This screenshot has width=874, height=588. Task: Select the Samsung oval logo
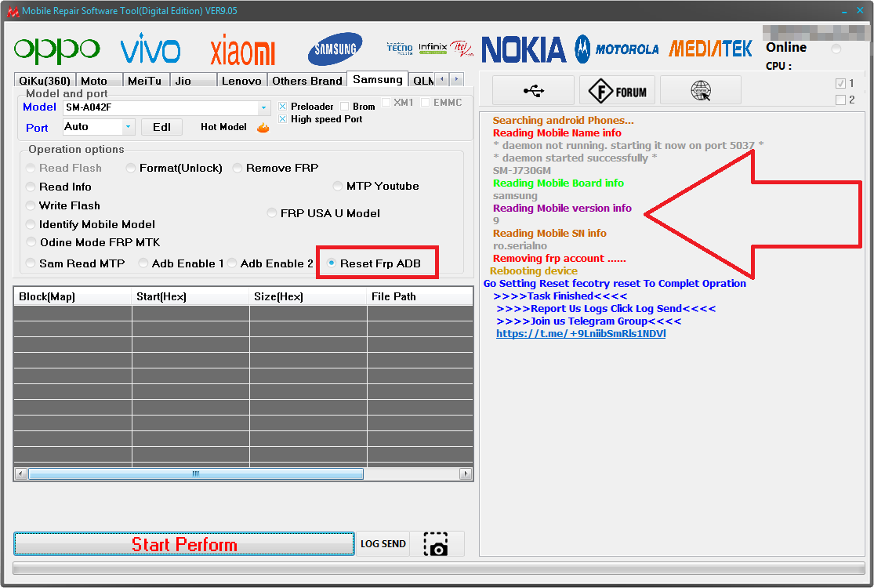[335, 49]
